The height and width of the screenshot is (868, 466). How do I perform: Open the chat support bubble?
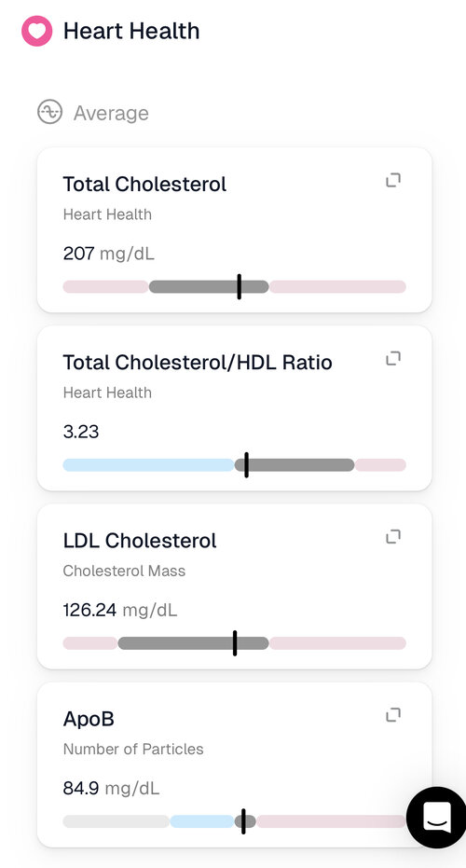(437, 817)
